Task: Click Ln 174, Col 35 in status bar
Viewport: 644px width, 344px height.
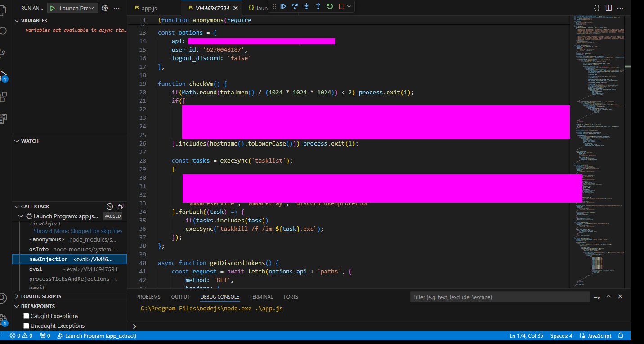Action: pos(526,336)
